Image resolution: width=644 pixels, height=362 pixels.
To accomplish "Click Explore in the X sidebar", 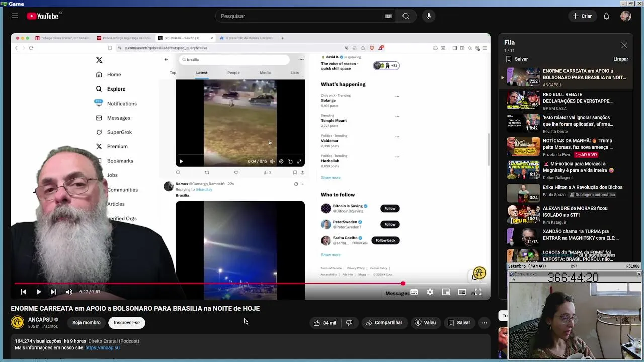I will (111, 89).
